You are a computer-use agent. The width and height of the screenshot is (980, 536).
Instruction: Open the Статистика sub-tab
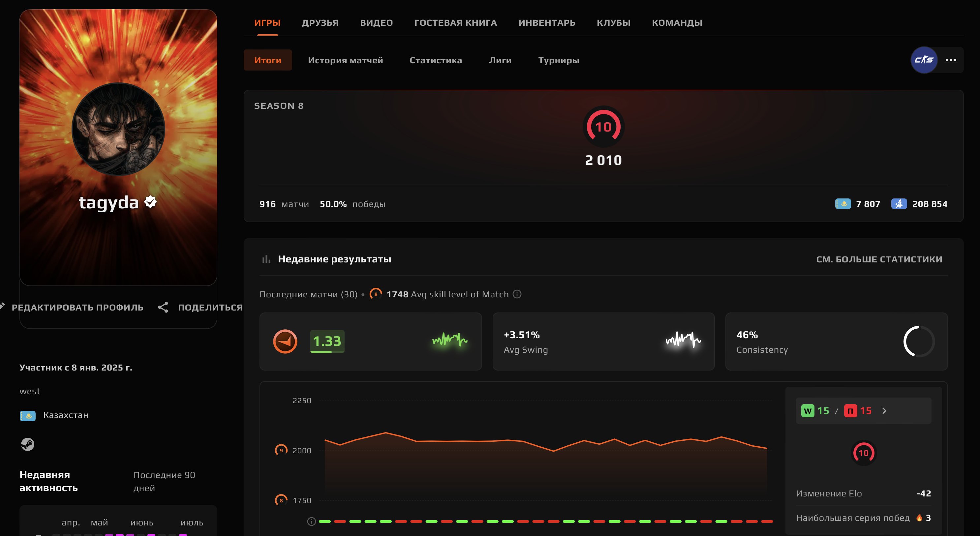(x=436, y=60)
